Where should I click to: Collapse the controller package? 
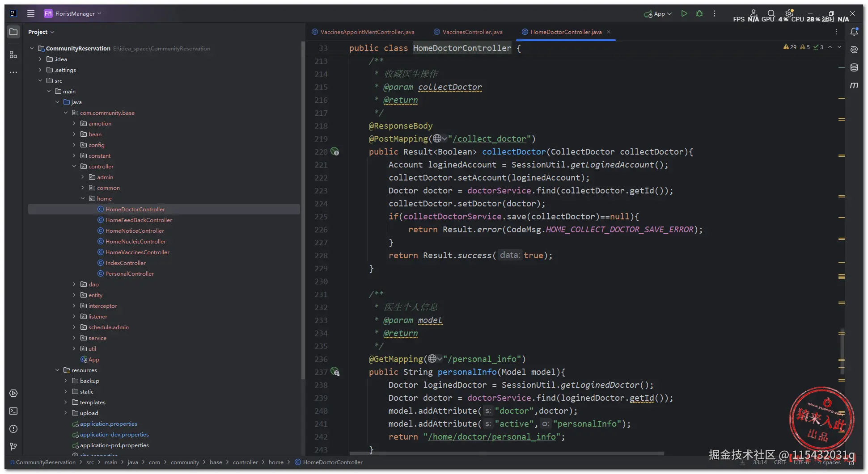tap(74, 166)
